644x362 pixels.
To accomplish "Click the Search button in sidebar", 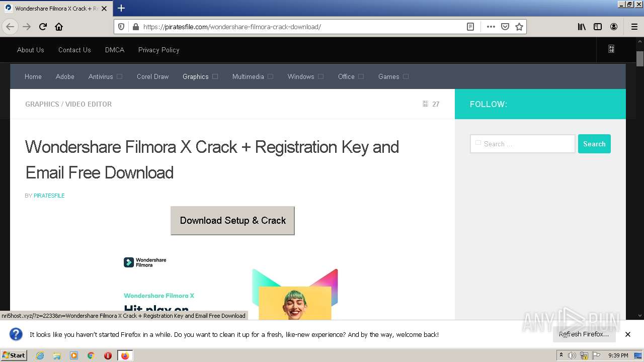I will pyautogui.click(x=594, y=144).
